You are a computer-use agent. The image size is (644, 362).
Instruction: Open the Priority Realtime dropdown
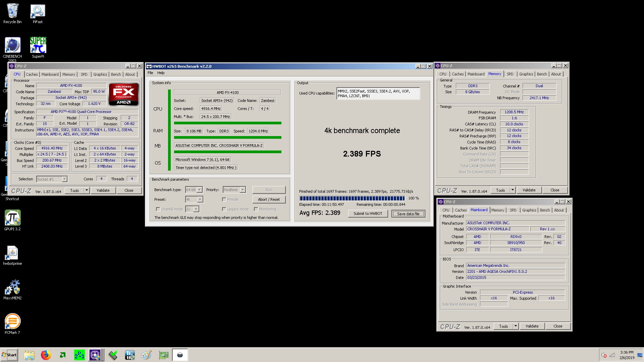point(234,190)
